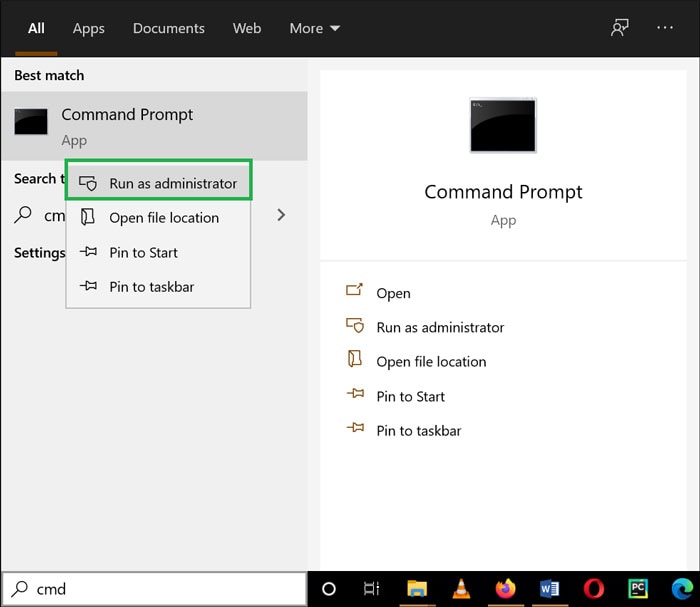Open Microsoft Word from the taskbar
This screenshot has width=700, height=607.
(549, 589)
